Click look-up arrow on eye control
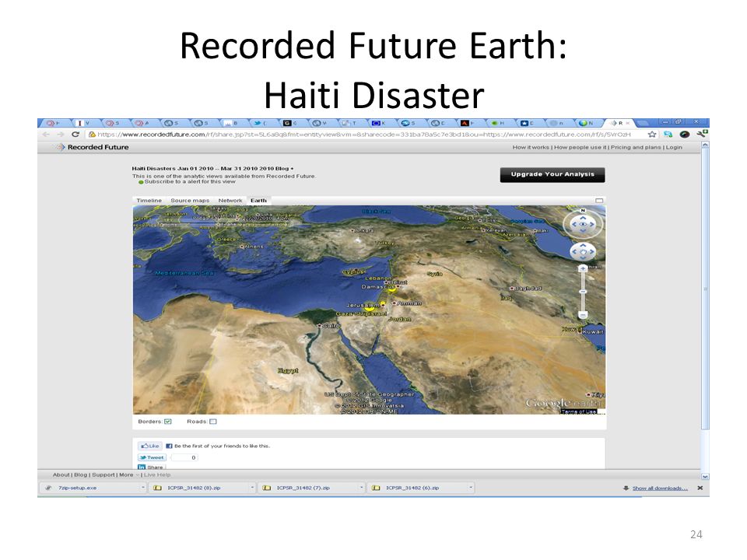 click(x=583, y=218)
